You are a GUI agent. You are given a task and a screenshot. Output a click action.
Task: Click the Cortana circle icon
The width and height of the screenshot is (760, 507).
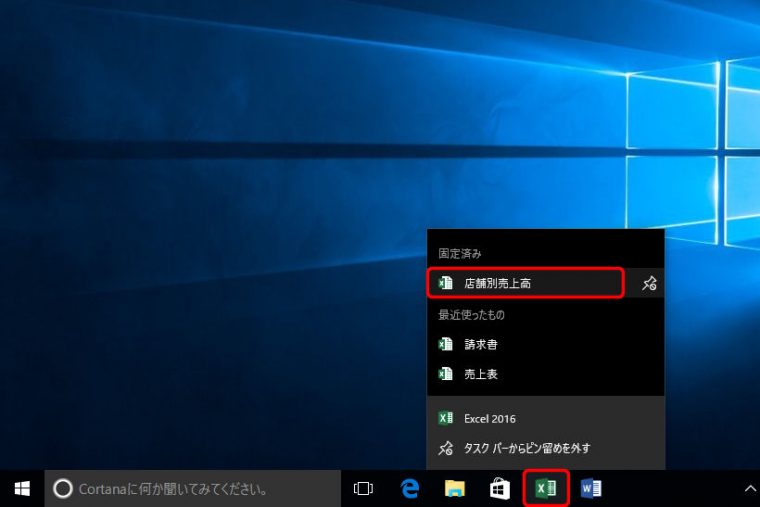coord(63,489)
